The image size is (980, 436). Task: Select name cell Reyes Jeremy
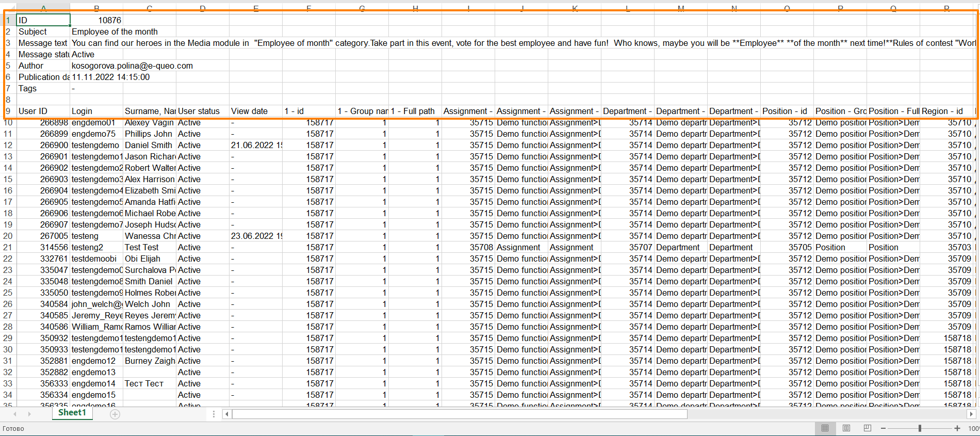coord(150,315)
